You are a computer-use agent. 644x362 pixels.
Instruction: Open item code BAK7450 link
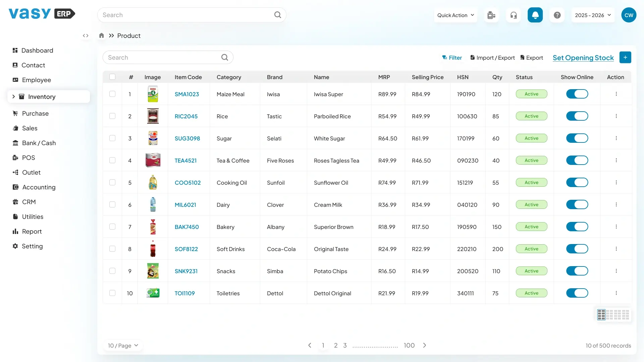187,227
